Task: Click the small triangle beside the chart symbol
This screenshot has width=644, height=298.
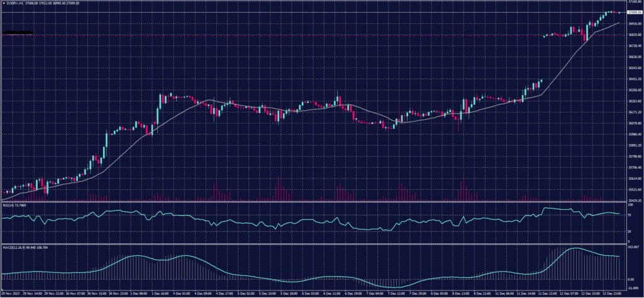Action: [3, 3]
